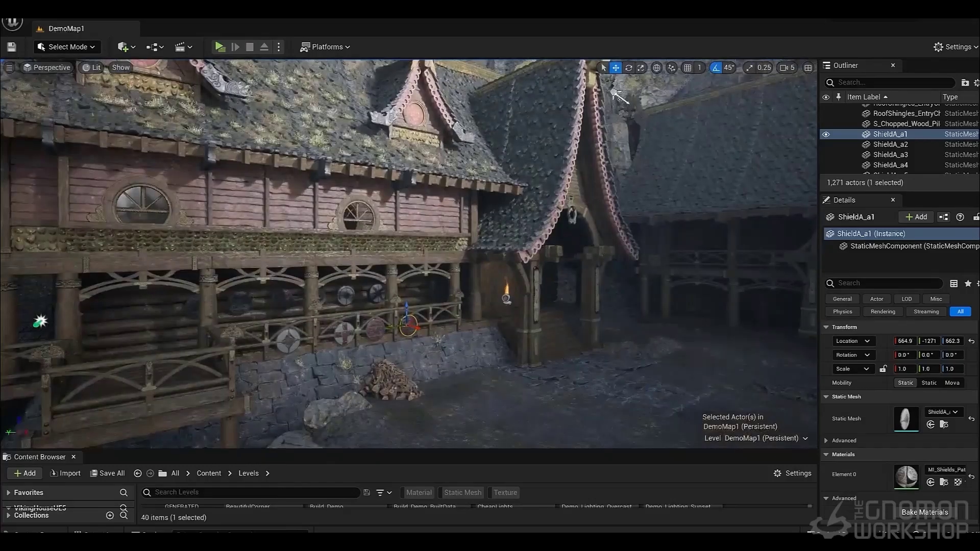Click Save All in Content Browser
The width and height of the screenshot is (980, 551).
click(107, 473)
